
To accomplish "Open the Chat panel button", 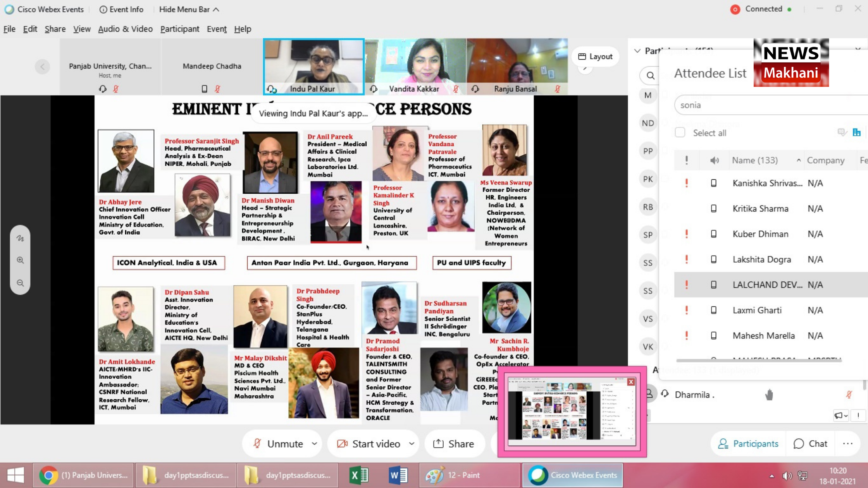I will 810,444.
